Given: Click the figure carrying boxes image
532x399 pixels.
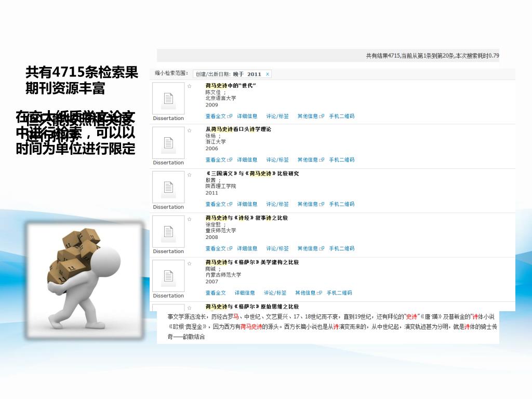Looking at the screenshot, I should [x=84, y=280].
